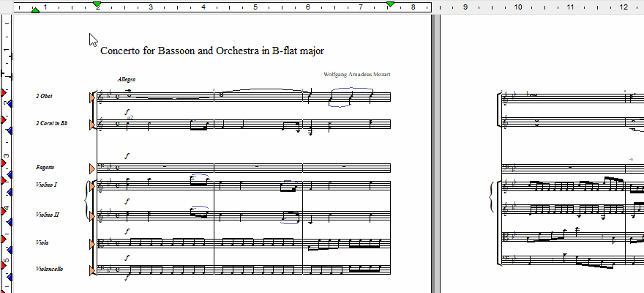Click the red ruler marker for the Fagotto staff
The width and height of the screenshot is (644, 293).
4,163
